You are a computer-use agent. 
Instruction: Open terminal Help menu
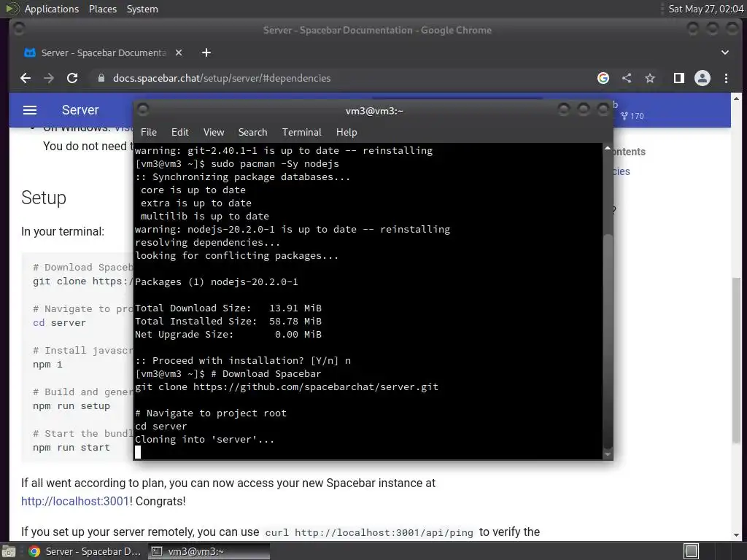[x=347, y=132]
